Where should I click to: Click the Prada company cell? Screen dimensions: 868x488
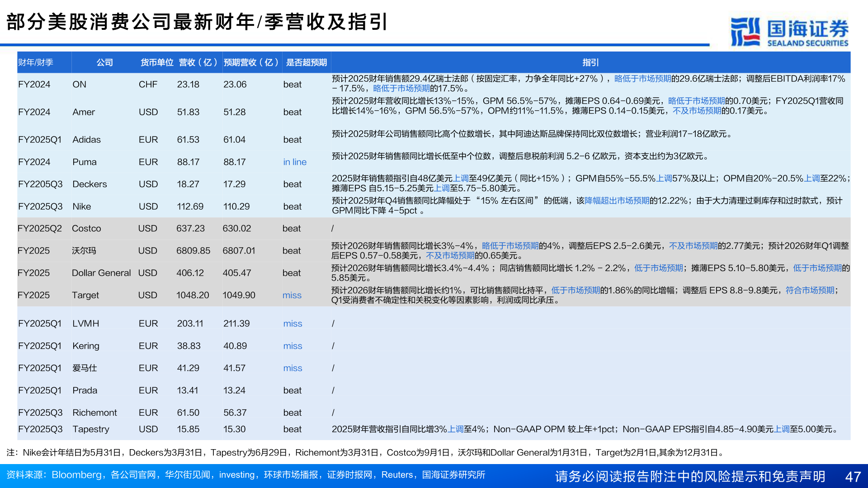[x=85, y=390]
